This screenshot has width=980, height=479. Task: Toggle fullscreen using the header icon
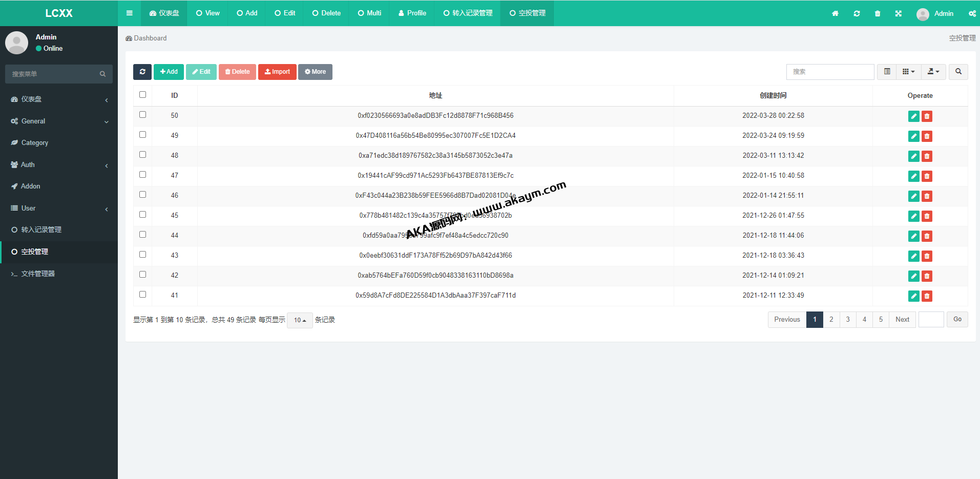[x=899, y=13]
